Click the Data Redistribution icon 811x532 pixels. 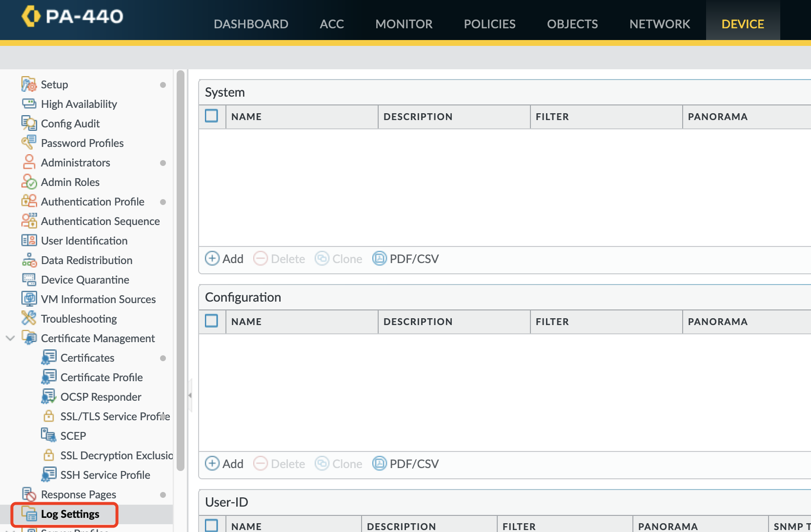pos(29,260)
